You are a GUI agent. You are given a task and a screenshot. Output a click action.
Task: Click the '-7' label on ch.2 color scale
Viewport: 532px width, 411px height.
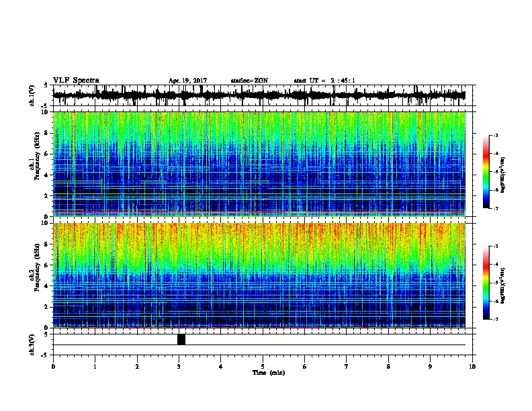point(496,319)
